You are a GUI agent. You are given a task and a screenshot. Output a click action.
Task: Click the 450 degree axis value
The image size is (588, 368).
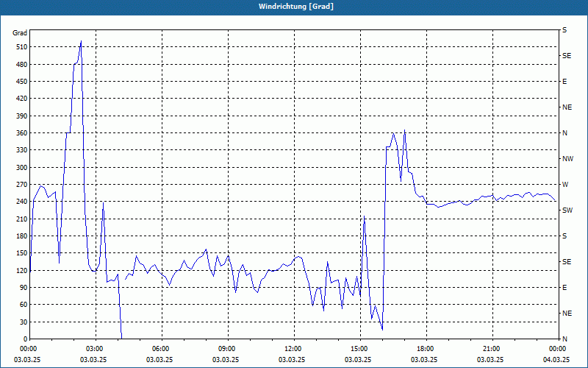21,82
